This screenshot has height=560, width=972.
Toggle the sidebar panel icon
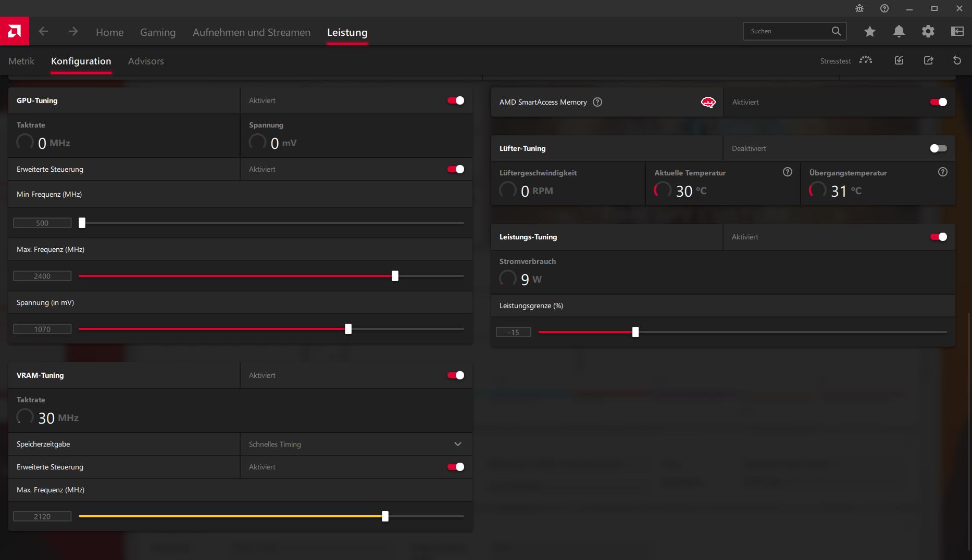[957, 32]
